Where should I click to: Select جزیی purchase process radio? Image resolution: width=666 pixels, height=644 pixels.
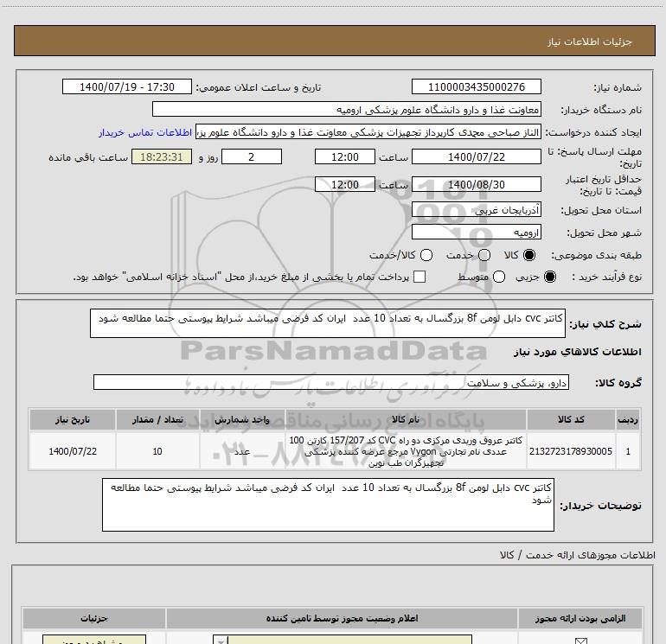pyautogui.click(x=549, y=277)
